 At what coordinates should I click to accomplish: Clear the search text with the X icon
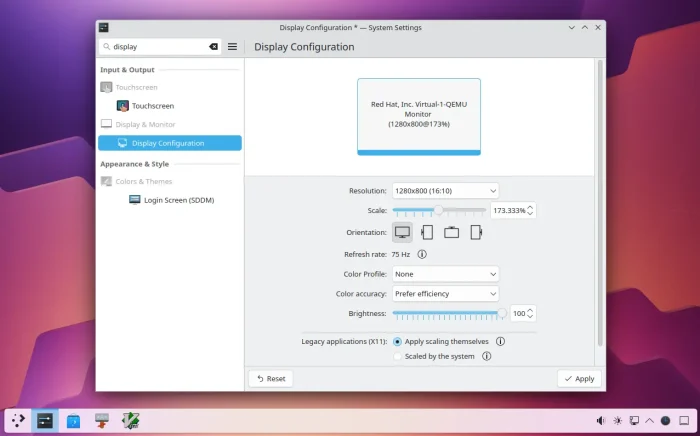point(213,46)
